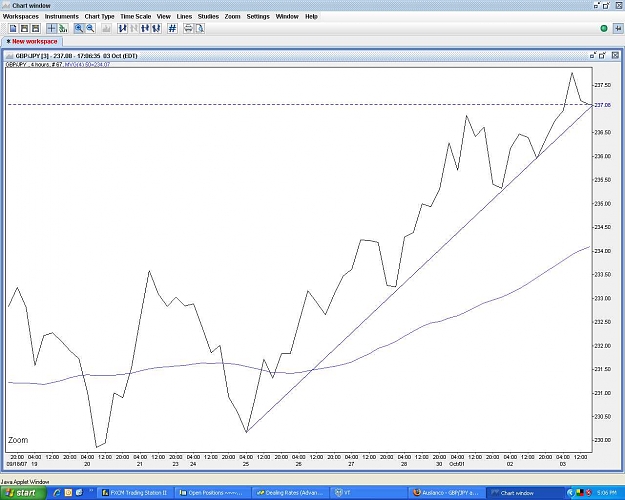Image resolution: width=625 pixels, height=500 pixels.
Task: Switch to Dealing Rates taskbar item
Action: coord(290,493)
